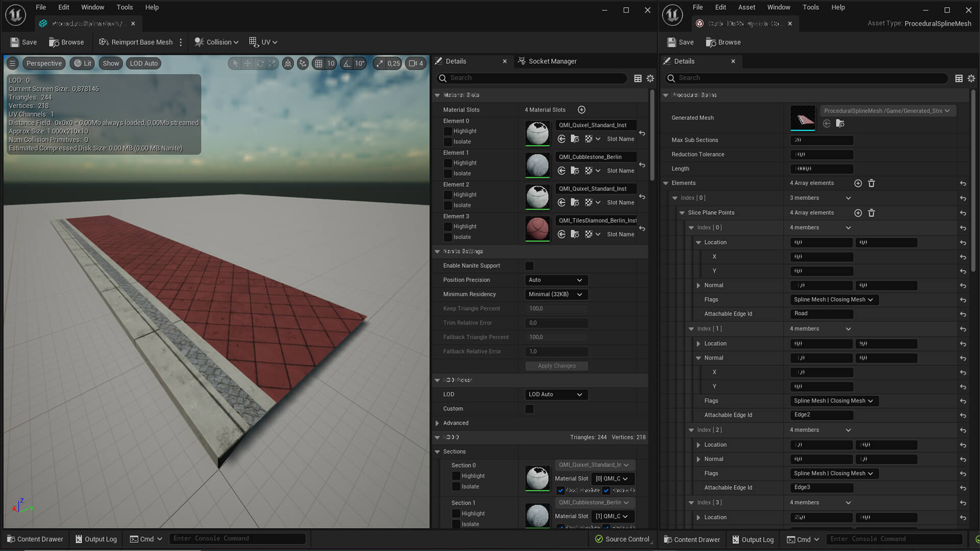Image resolution: width=980 pixels, height=551 pixels.
Task: Add a new element to the Elements array
Action: (858, 183)
